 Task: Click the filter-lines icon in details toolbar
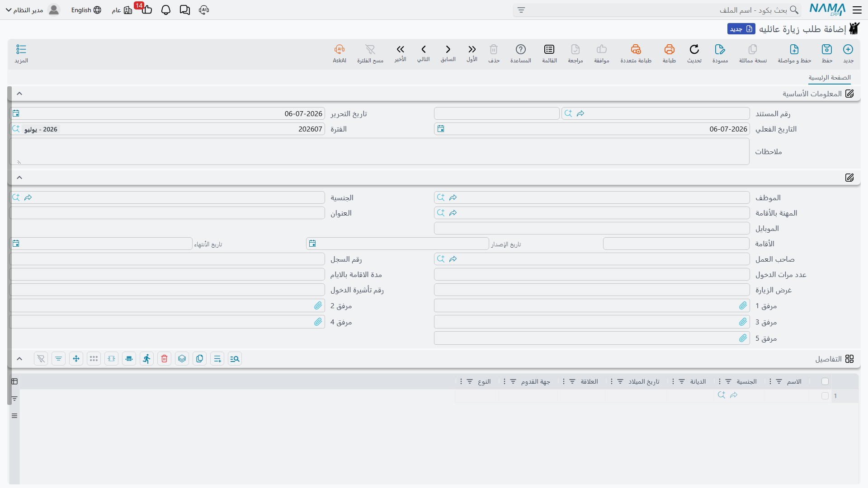tap(59, 359)
